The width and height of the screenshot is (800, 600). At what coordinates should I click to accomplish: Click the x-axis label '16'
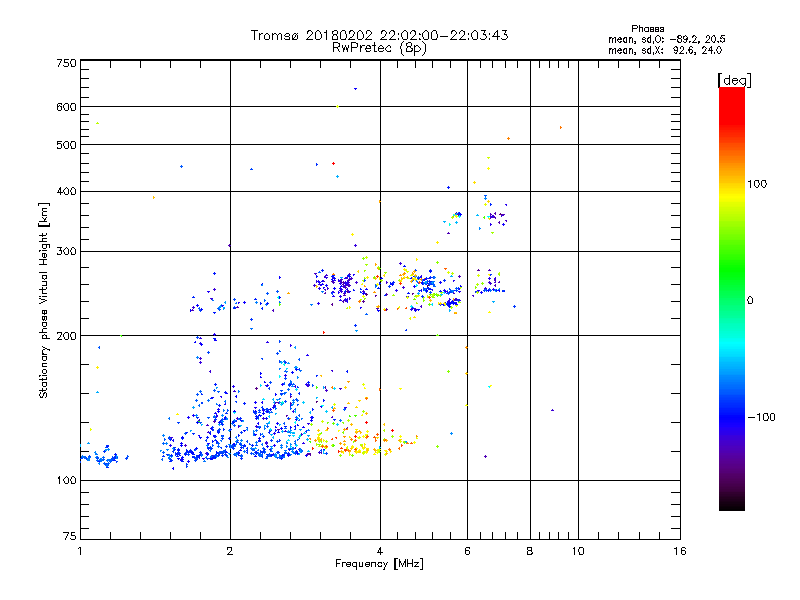[680, 551]
